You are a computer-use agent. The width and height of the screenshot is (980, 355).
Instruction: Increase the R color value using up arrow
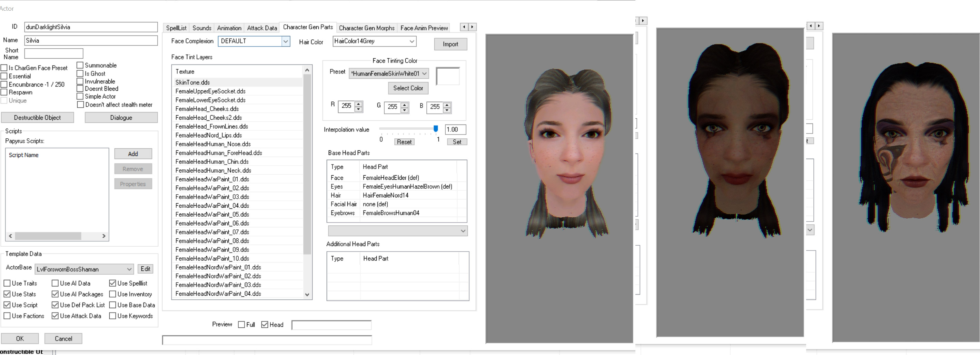click(x=358, y=103)
